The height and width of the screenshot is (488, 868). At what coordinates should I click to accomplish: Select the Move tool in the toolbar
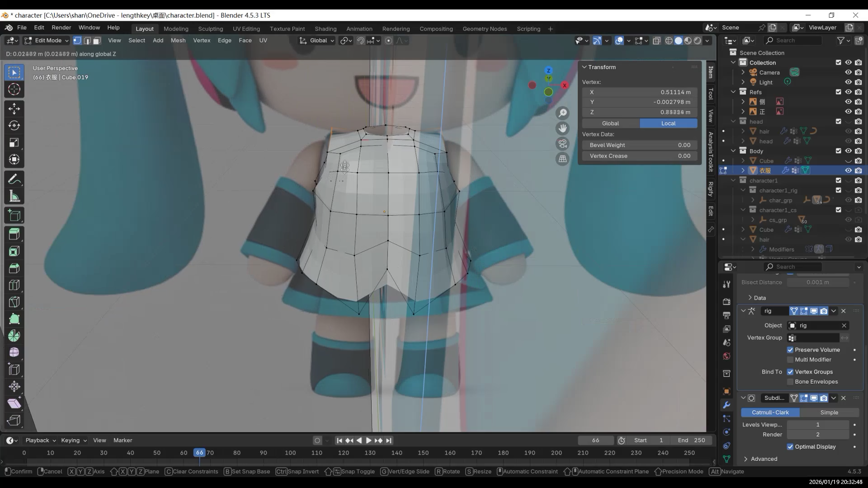coord(14,108)
